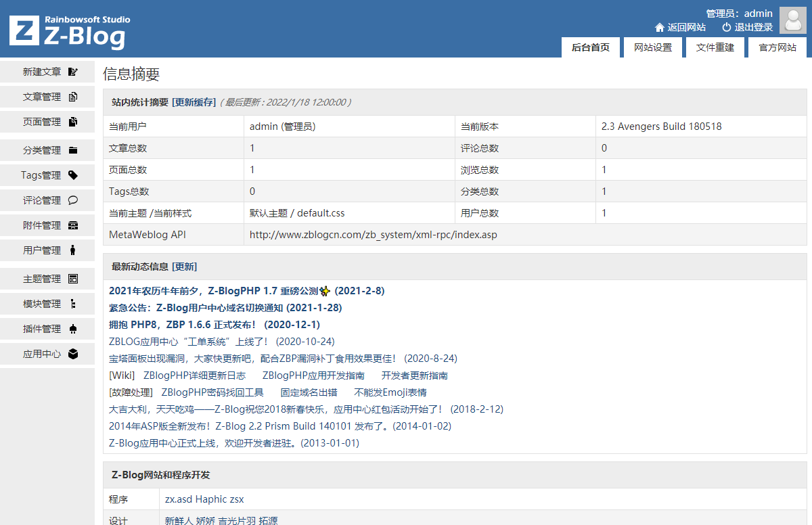This screenshot has width=812, height=525.
Task: Open attachment management drawer icon
Action: pyautogui.click(x=73, y=225)
